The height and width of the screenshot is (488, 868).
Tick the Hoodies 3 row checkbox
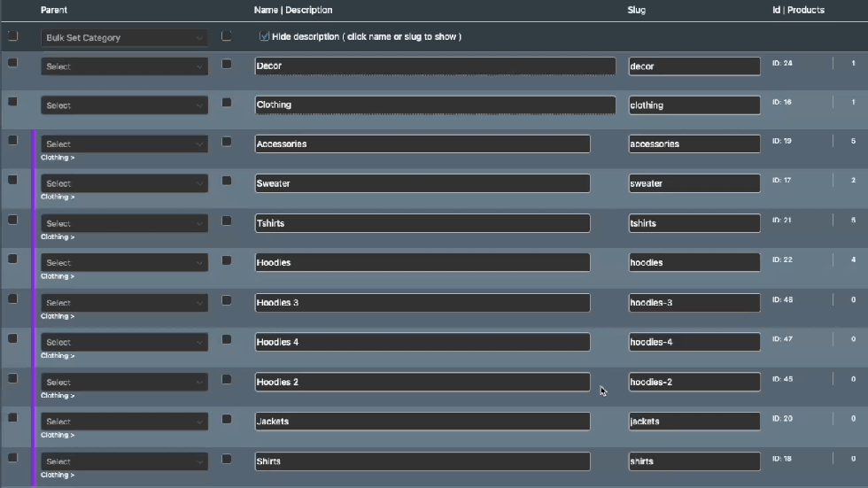pos(12,298)
